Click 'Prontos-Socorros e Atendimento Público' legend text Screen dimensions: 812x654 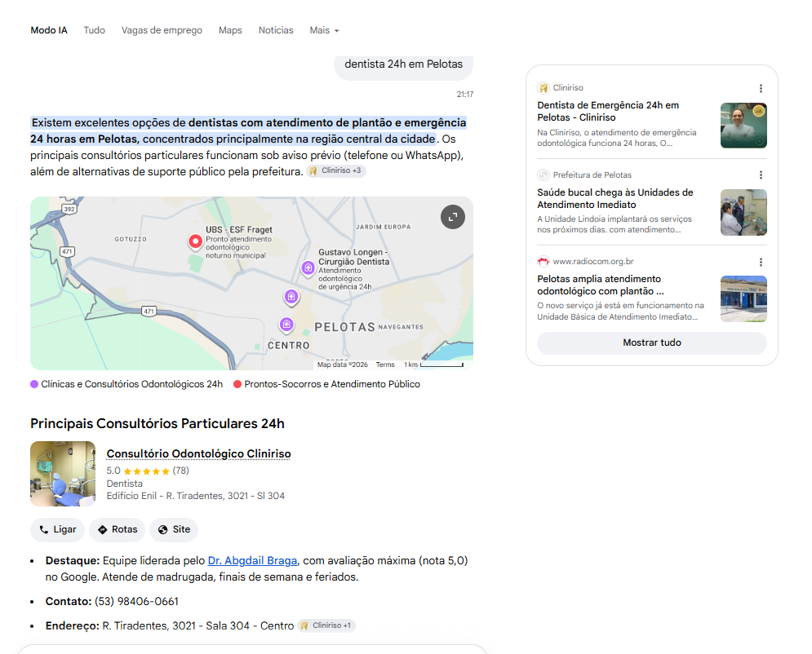tap(332, 384)
